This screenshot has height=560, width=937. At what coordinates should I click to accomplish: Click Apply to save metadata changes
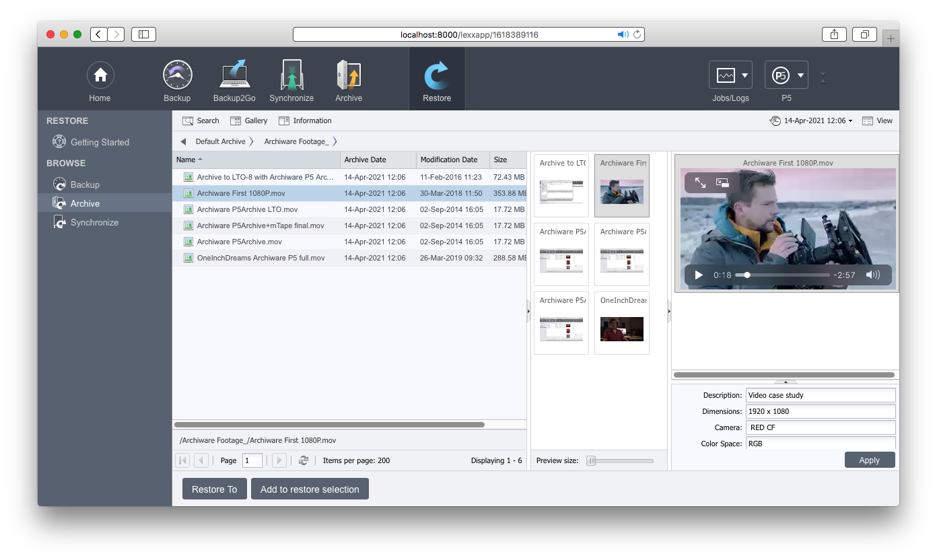pyautogui.click(x=870, y=460)
